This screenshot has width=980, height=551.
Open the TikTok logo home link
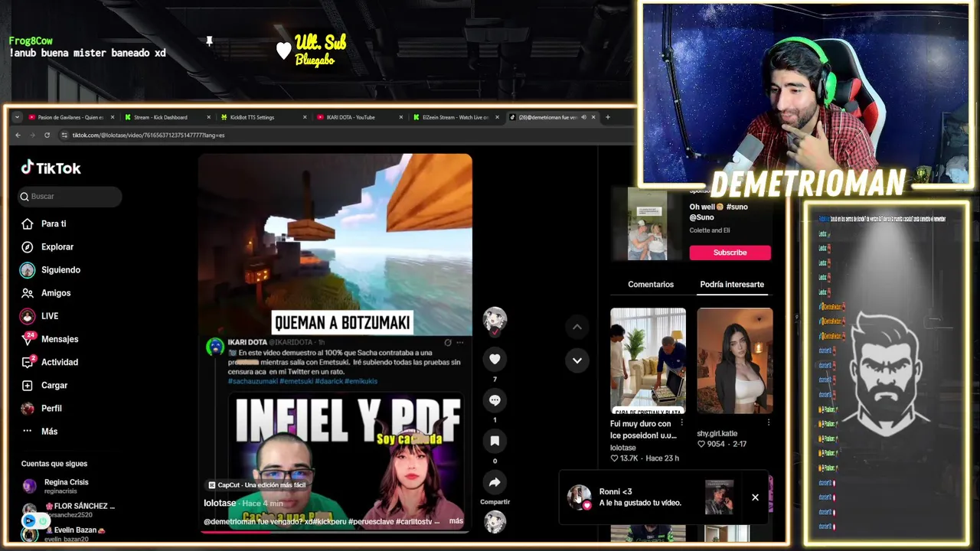tap(51, 168)
